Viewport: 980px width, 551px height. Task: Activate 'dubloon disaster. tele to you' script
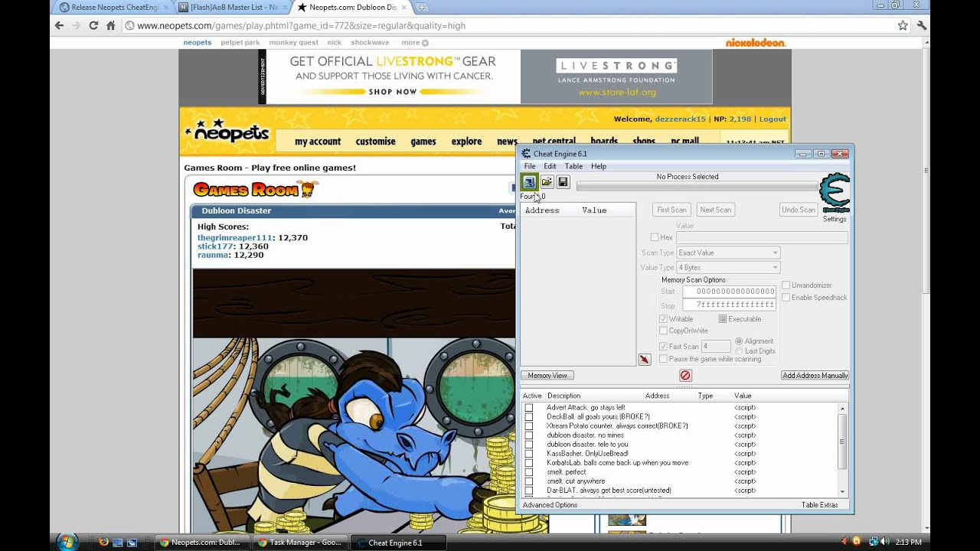[528, 444]
